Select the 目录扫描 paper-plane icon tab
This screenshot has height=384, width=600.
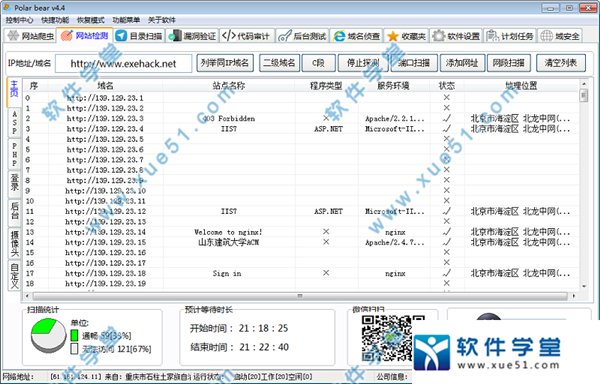coord(121,36)
